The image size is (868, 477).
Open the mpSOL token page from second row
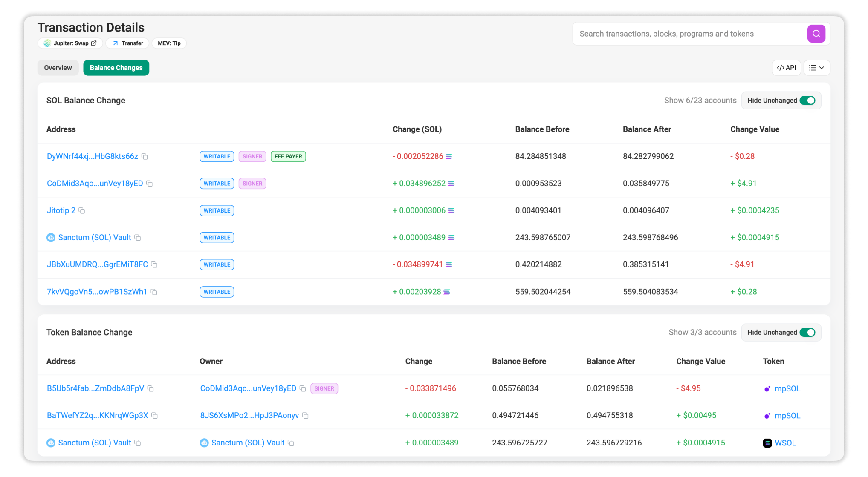787,415
